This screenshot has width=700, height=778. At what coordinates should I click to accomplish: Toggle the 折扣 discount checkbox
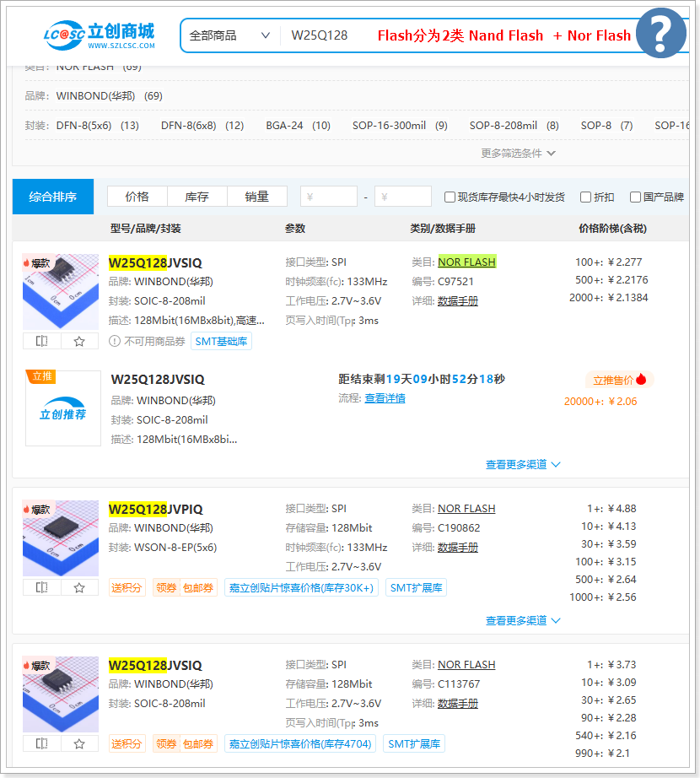pyautogui.click(x=585, y=197)
